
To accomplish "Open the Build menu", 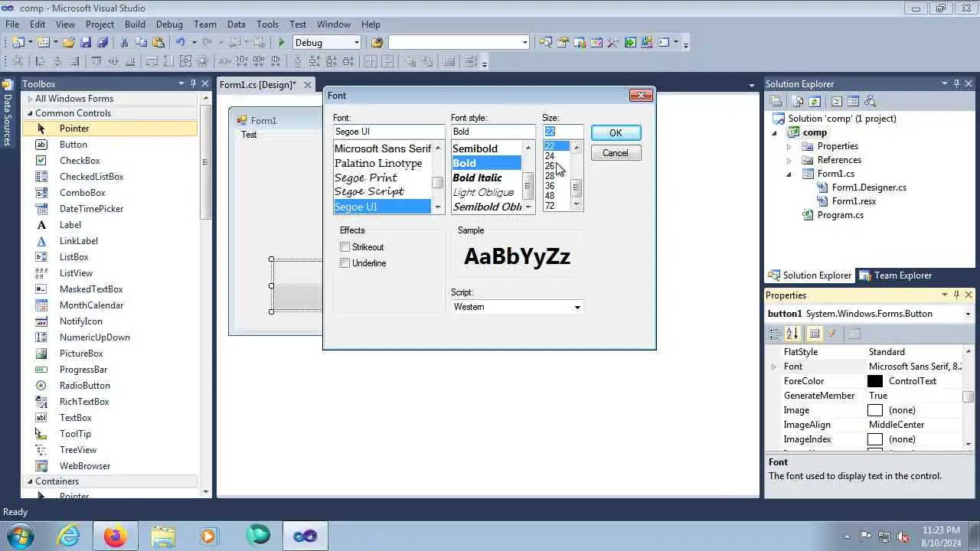I will (135, 24).
